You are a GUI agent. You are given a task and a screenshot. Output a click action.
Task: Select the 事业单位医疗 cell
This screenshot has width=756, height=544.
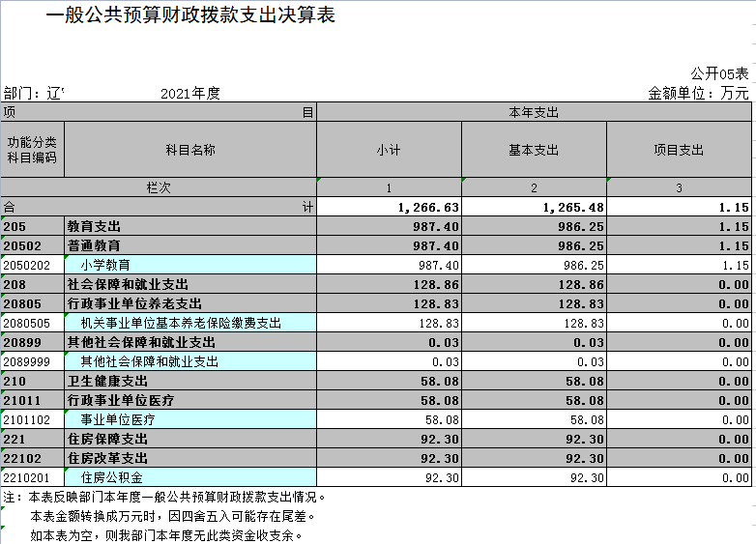coord(190,419)
